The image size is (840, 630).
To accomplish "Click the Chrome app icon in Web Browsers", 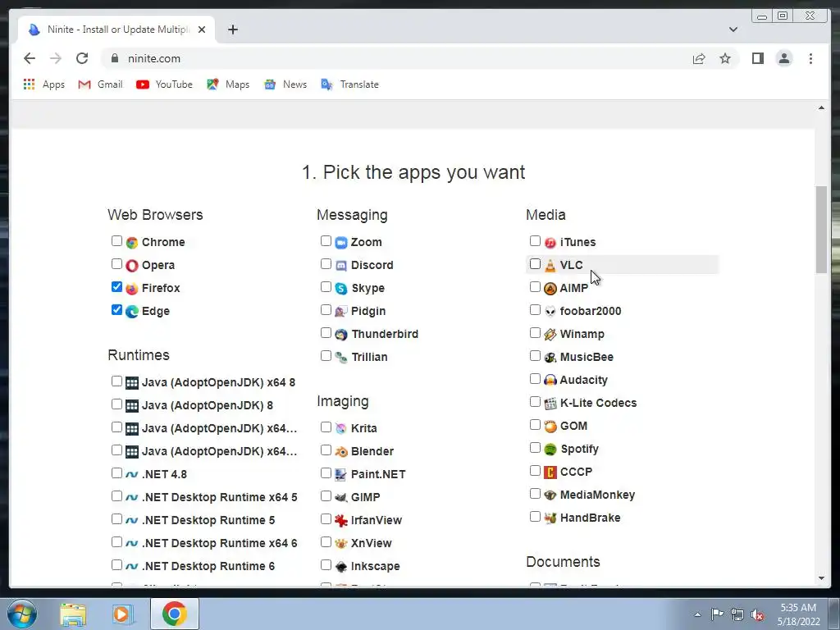I will (132, 243).
